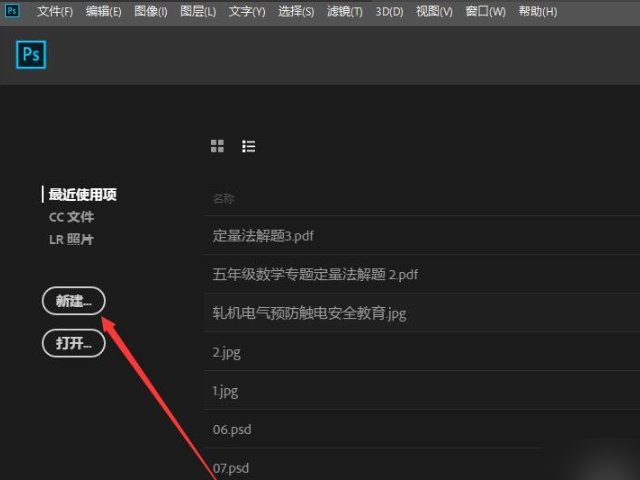Open the 窗口(W) menu
Screen dimensions: 640x480
click(485, 11)
